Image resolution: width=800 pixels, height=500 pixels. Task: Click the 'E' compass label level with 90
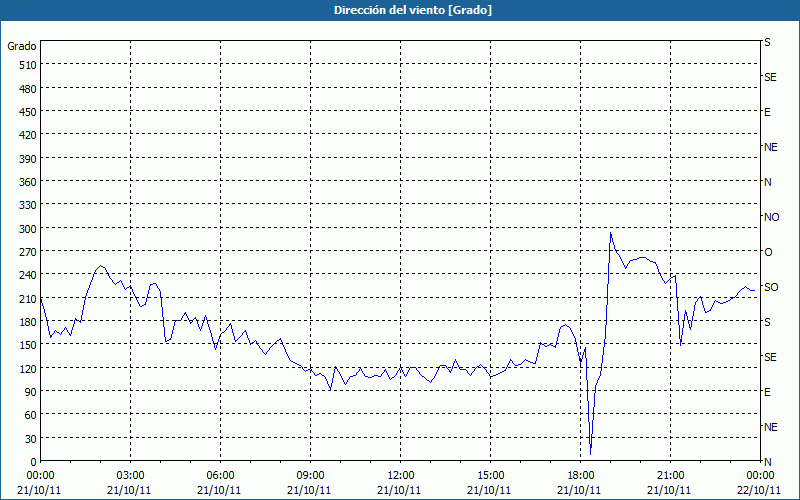click(x=767, y=392)
